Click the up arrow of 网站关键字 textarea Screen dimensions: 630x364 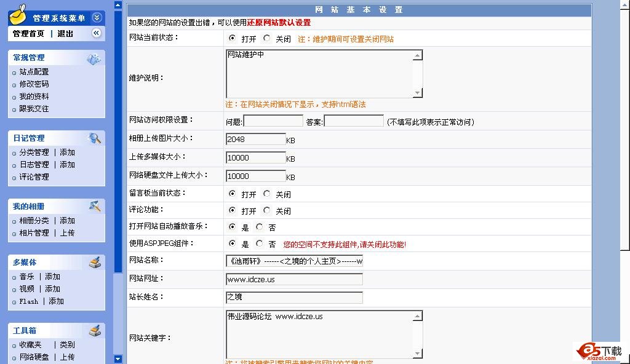418,317
